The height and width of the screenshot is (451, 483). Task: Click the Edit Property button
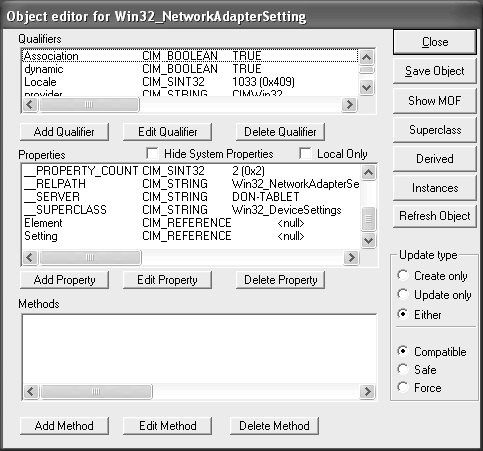(x=167, y=280)
